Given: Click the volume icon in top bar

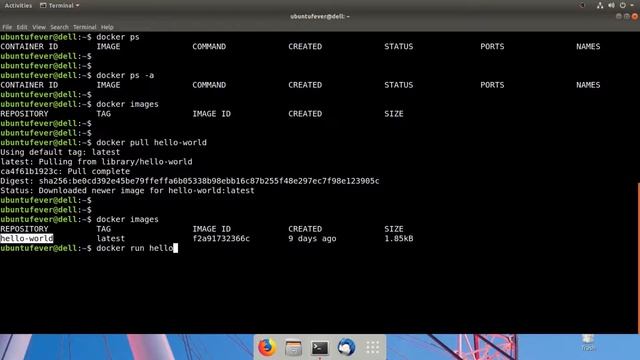Looking at the screenshot, I should [611, 5].
